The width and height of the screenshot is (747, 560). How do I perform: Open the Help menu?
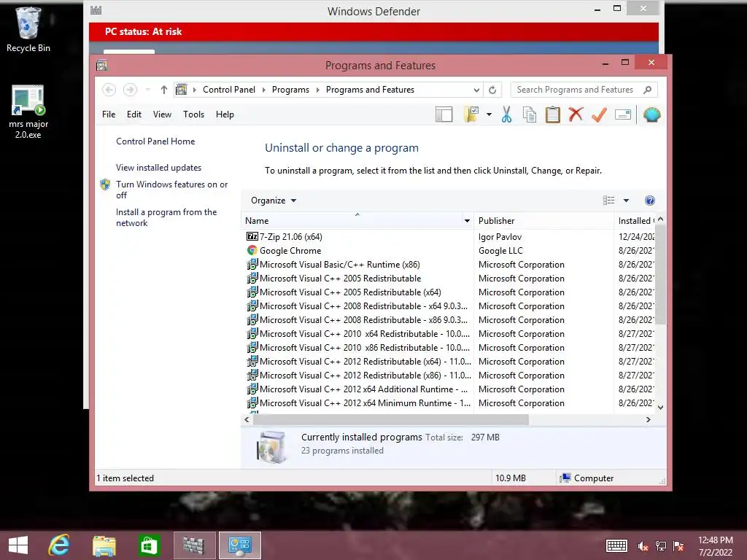pyautogui.click(x=225, y=114)
